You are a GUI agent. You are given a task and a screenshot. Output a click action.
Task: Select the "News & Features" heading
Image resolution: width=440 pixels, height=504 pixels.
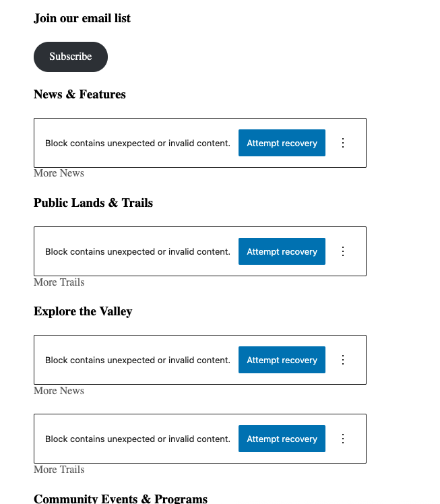coord(80,94)
